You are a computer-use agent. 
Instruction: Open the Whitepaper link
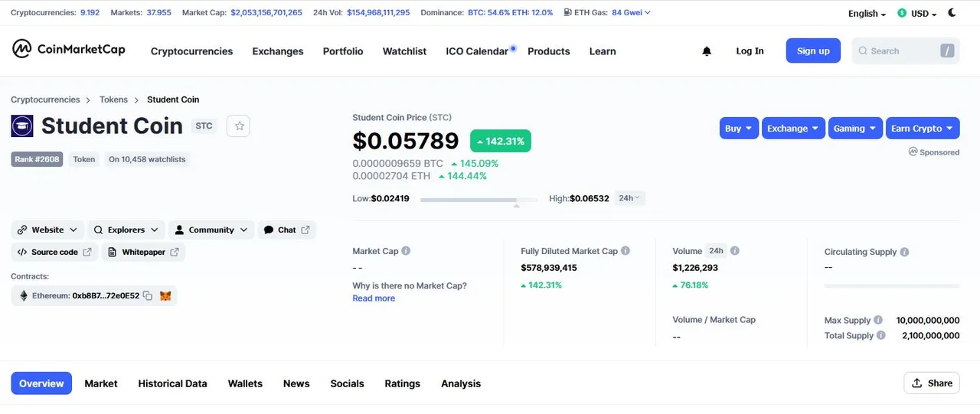pyautogui.click(x=143, y=252)
